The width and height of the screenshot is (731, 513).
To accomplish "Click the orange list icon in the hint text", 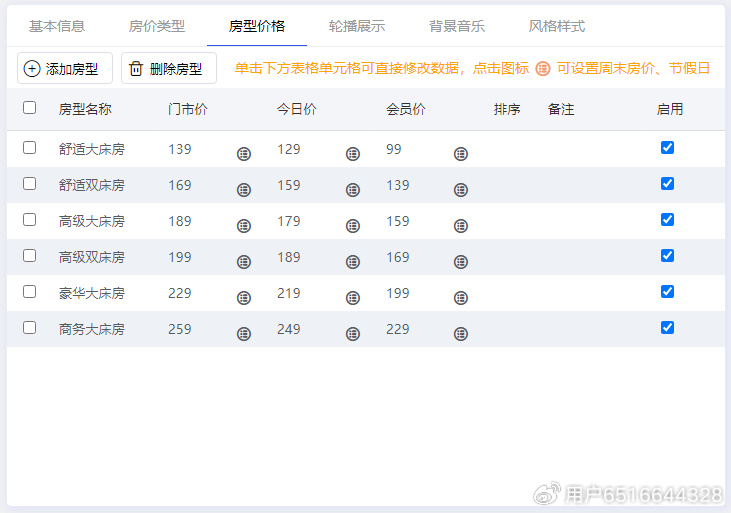I will (543, 69).
